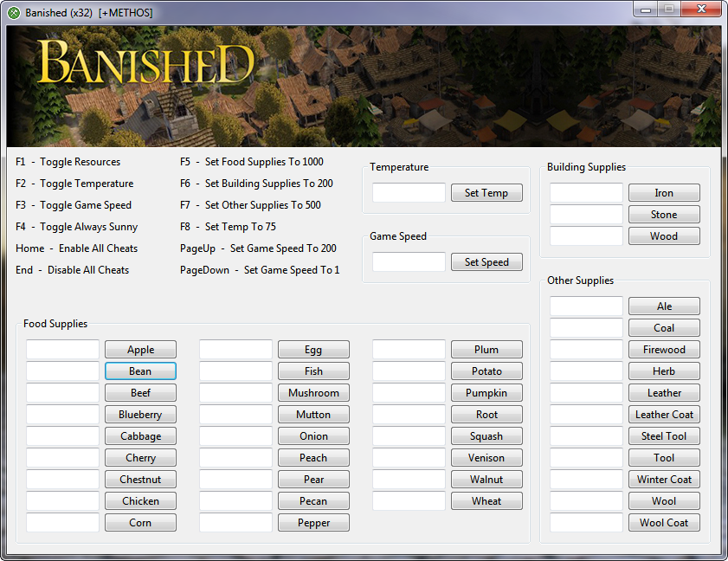
Task: Click the Onion food button
Action: pyautogui.click(x=314, y=436)
